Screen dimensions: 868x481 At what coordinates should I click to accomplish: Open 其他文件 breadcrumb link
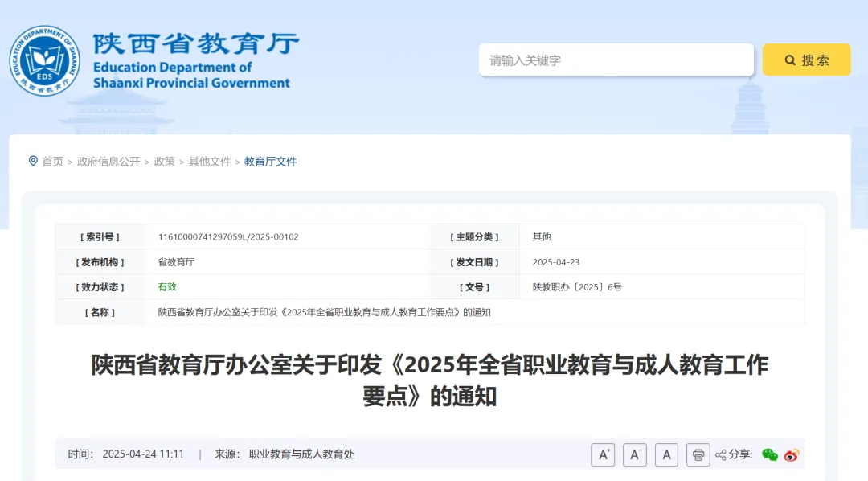point(210,162)
